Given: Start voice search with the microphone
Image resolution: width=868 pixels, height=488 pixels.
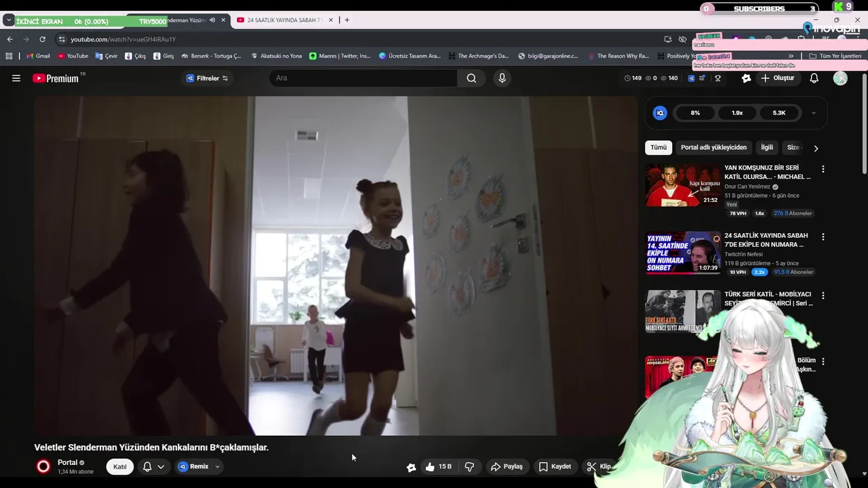Looking at the screenshot, I should [502, 78].
